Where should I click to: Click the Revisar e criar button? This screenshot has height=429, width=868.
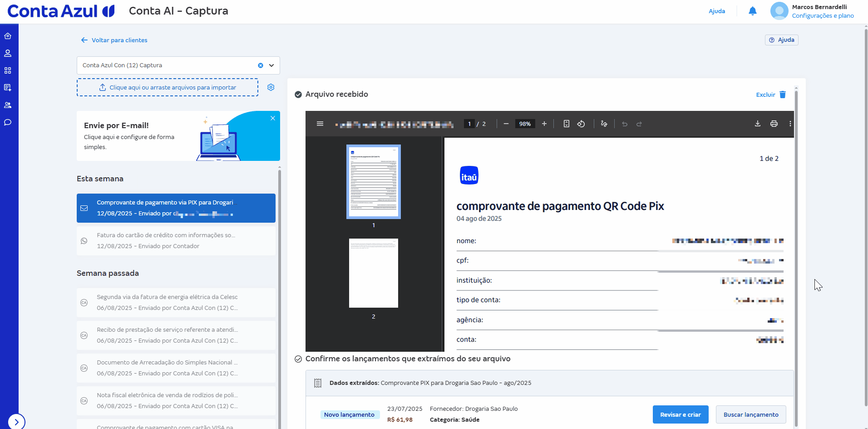(680, 414)
